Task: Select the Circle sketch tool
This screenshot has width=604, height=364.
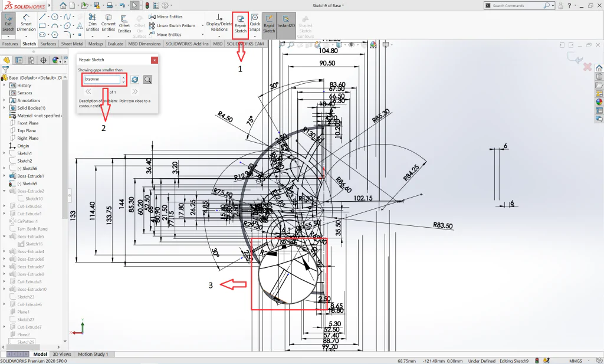Action: tap(55, 17)
